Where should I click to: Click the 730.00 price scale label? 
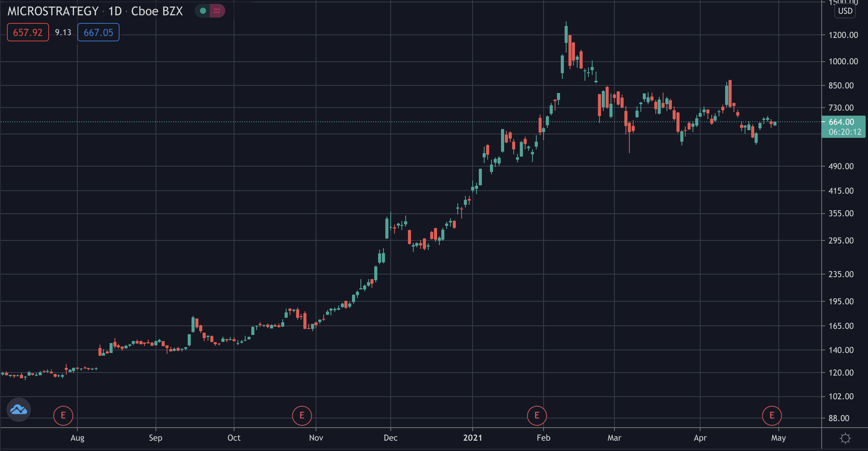[x=841, y=108]
